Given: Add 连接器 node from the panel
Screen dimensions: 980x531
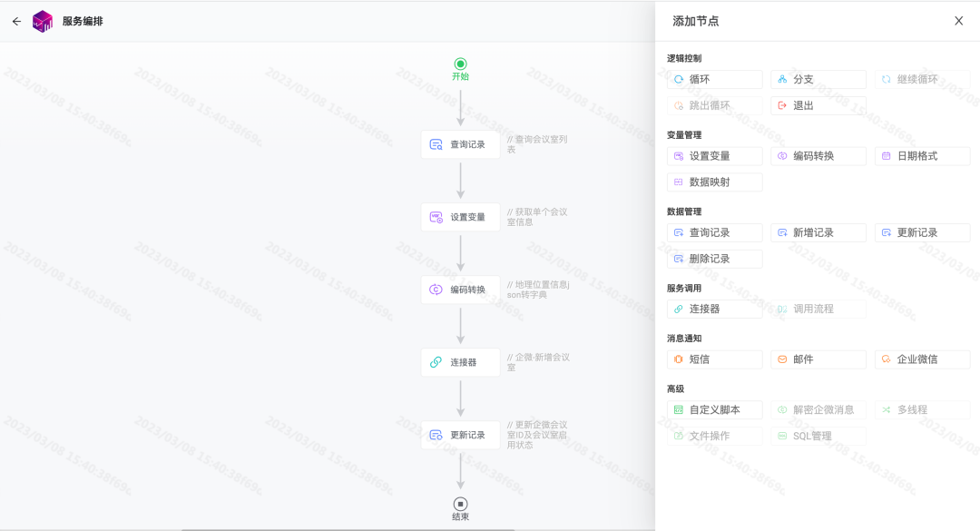Looking at the screenshot, I should (715, 309).
